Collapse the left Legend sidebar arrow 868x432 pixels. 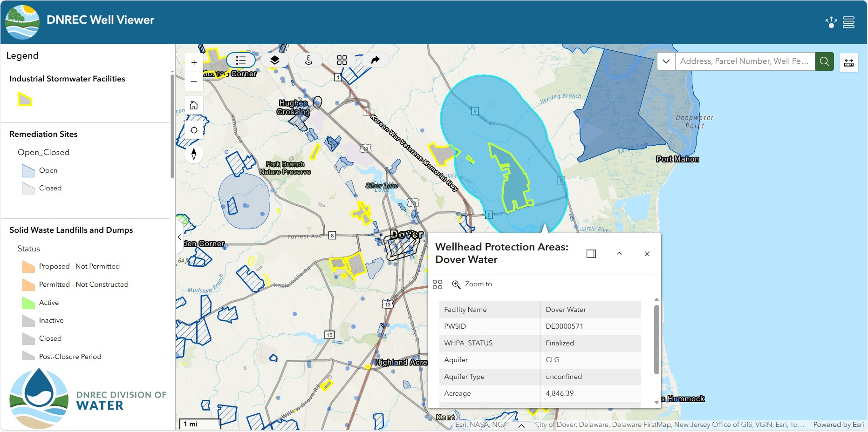(180, 237)
